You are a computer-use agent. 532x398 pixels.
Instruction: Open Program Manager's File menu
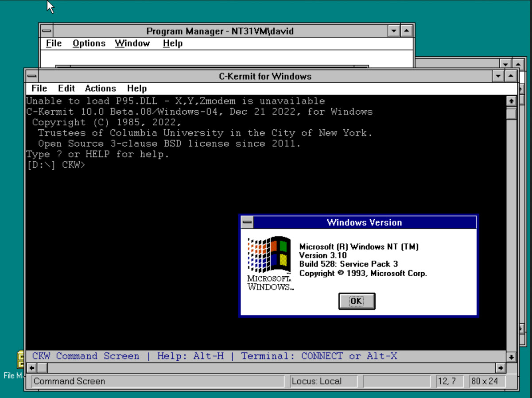[54, 43]
